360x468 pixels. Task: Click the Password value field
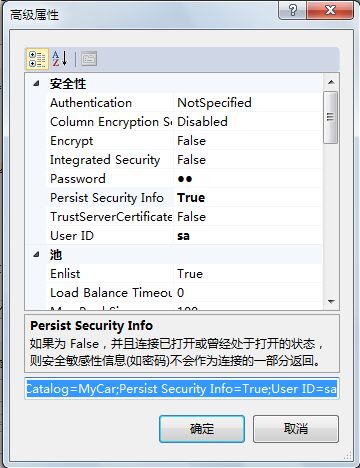click(x=248, y=179)
